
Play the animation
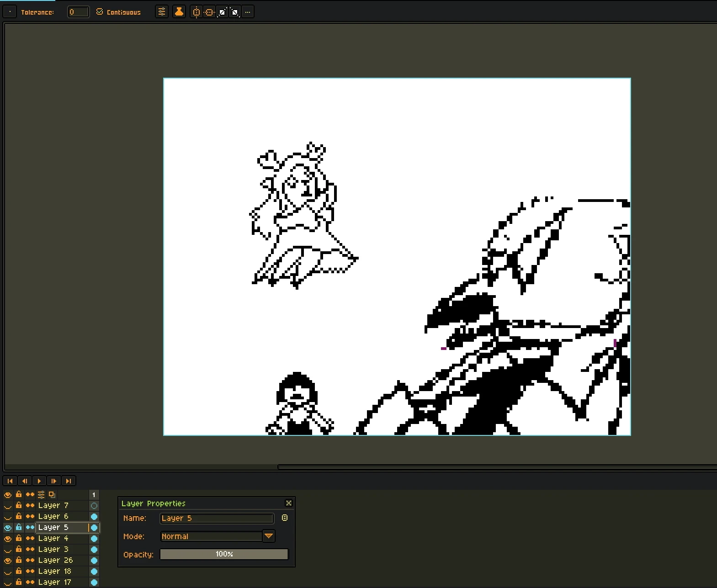tap(39, 481)
